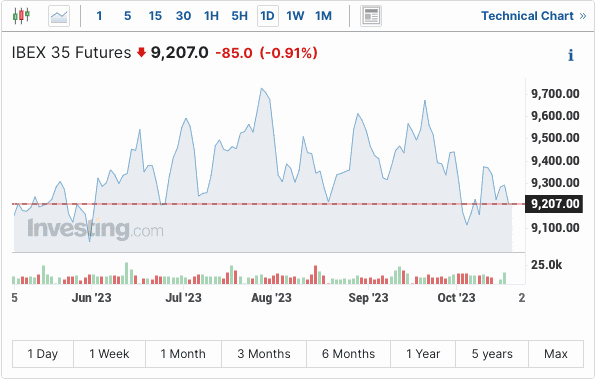Image resolution: width=595 pixels, height=379 pixels.
Task: Click the -85.0 change value
Action: tap(234, 53)
